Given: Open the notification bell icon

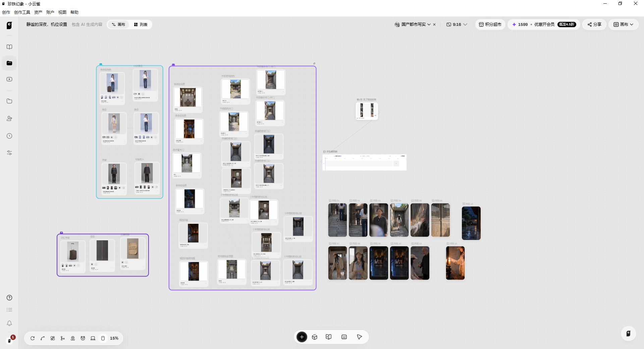Looking at the screenshot, I should click(9, 323).
